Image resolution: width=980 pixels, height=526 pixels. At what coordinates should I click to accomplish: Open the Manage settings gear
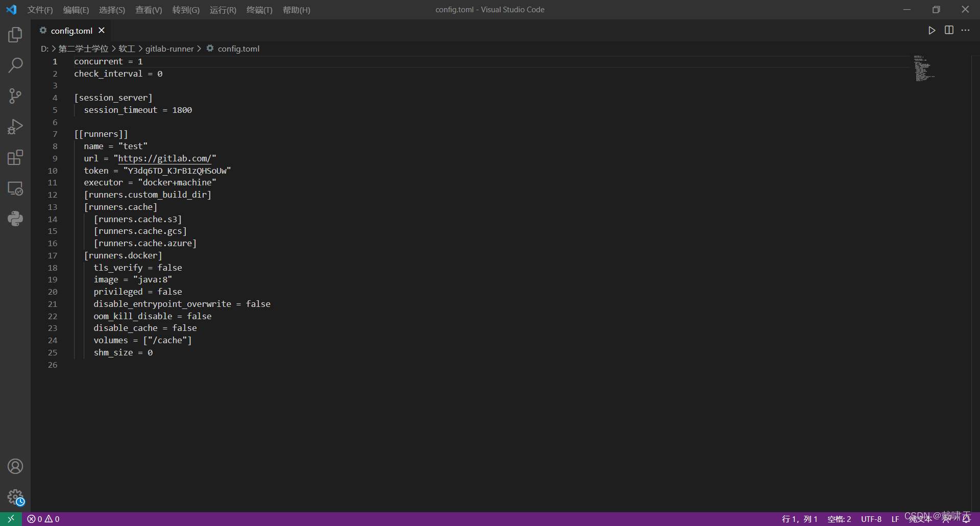click(15, 497)
